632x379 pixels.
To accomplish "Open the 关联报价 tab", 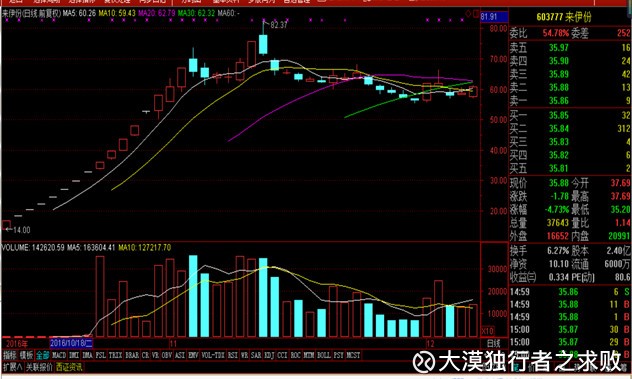I will click(x=40, y=367).
